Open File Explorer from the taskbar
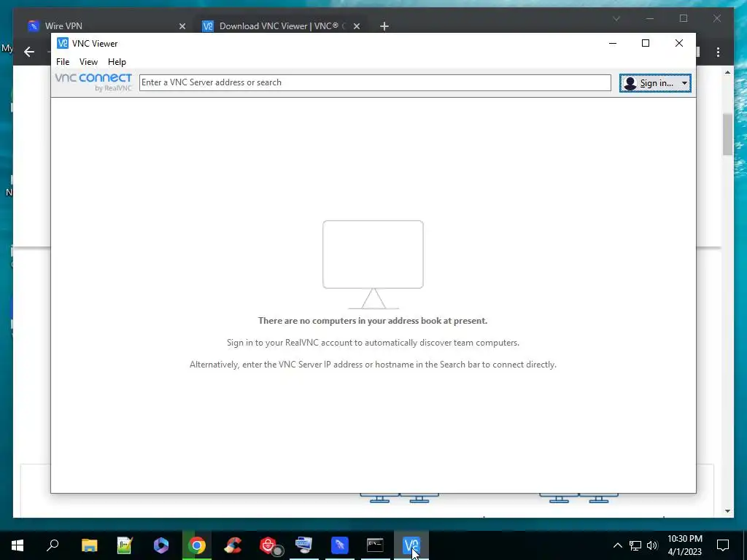747x560 pixels. coord(89,545)
